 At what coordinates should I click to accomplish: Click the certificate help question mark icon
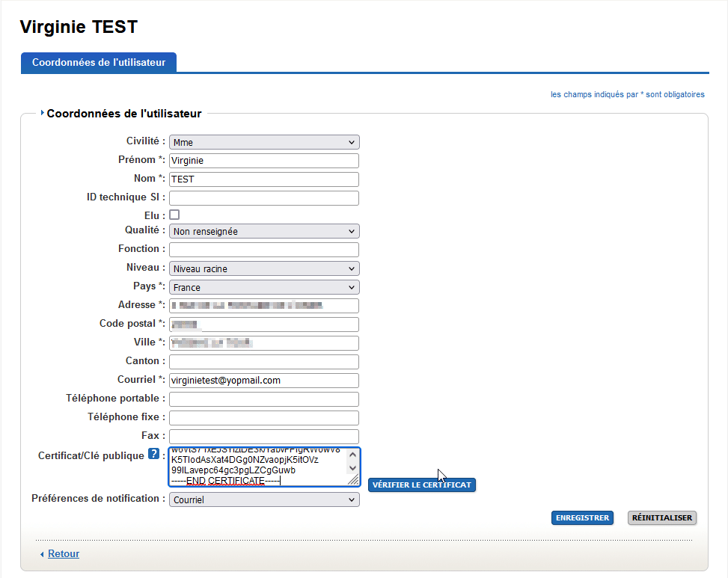tap(153, 455)
